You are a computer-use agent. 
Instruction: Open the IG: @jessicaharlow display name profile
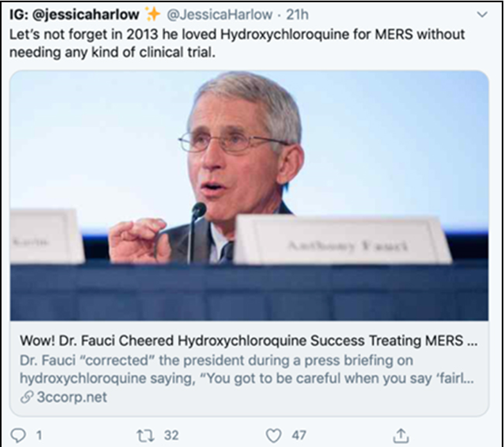[x=75, y=14]
